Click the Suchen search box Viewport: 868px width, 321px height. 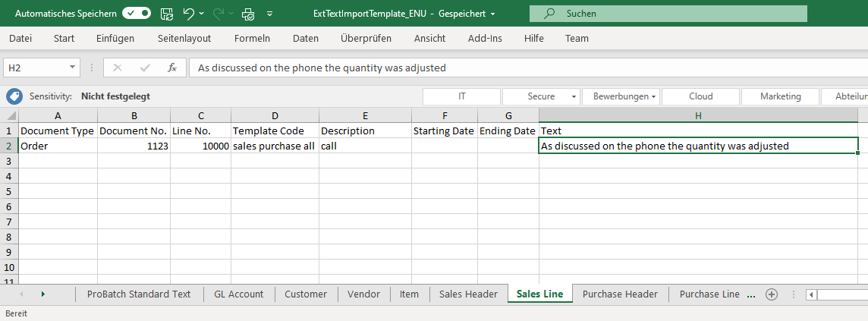[668, 14]
